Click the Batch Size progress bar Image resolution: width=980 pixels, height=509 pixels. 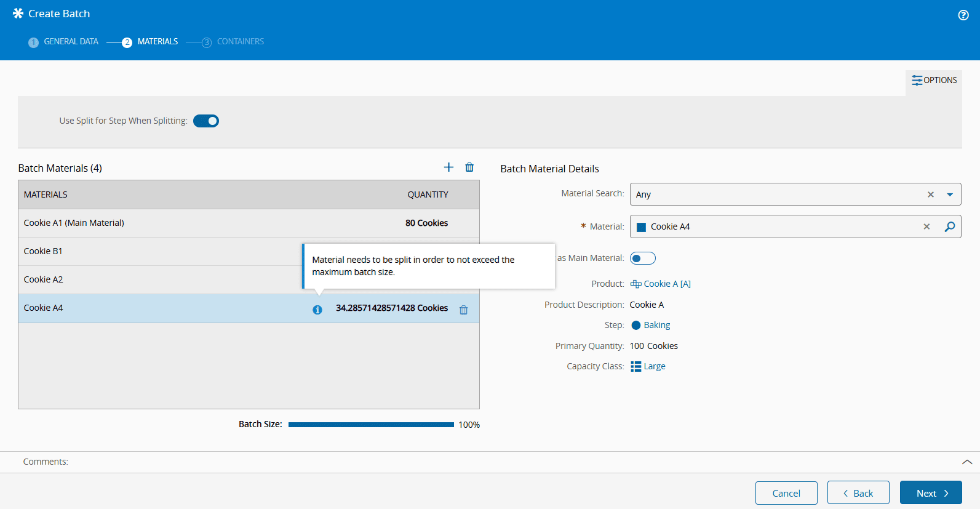pyautogui.click(x=371, y=425)
